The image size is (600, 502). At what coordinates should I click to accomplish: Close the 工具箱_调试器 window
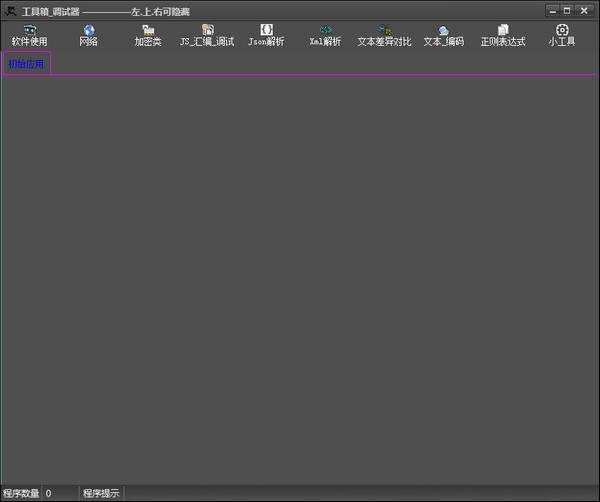pyautogui.click(x=584, y=10)
